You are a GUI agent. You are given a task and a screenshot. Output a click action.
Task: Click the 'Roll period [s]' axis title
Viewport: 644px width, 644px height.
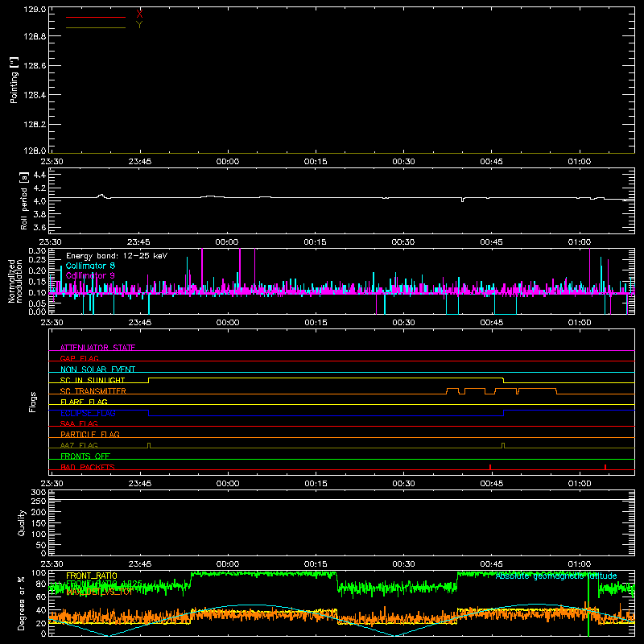click(x=24, y=200)
